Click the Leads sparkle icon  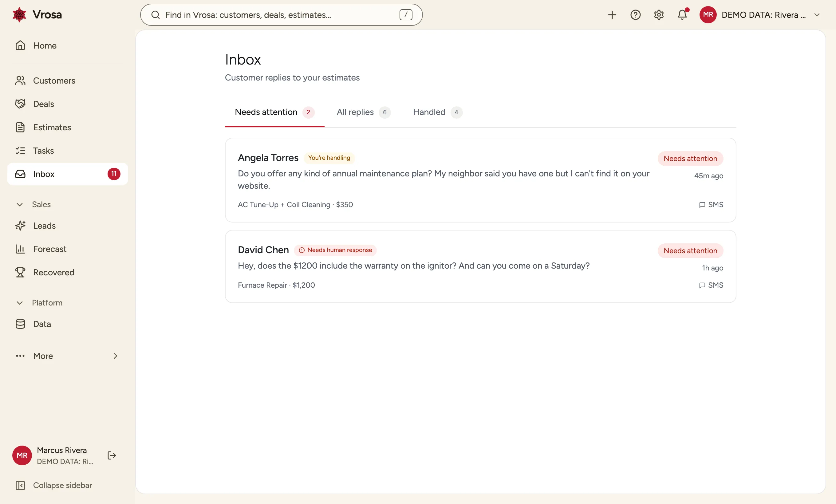20,226
